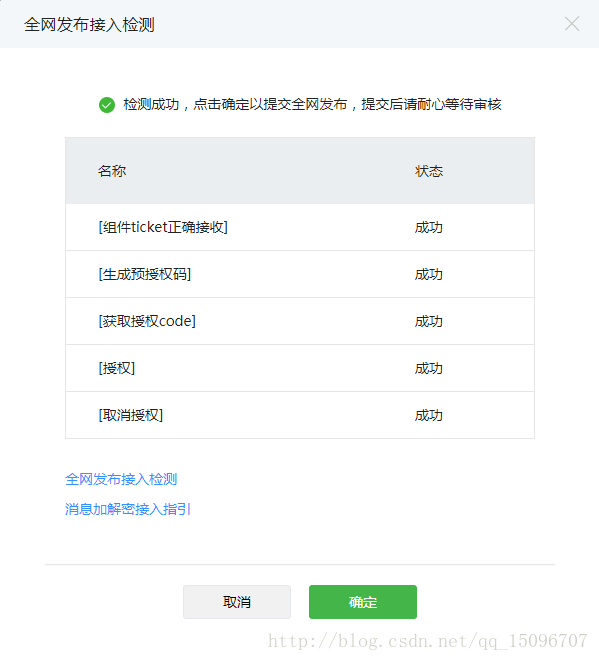Click the [组件ticket正确接收] row name
The height and width of the screenshot is (661, 599).
(x=163, y=227)
